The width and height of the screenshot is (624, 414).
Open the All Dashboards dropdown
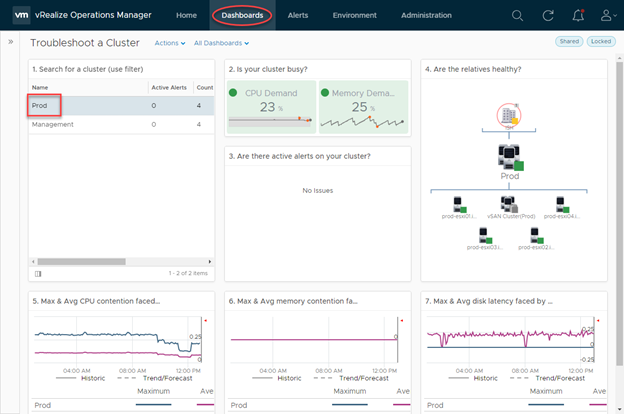point(221,43)
